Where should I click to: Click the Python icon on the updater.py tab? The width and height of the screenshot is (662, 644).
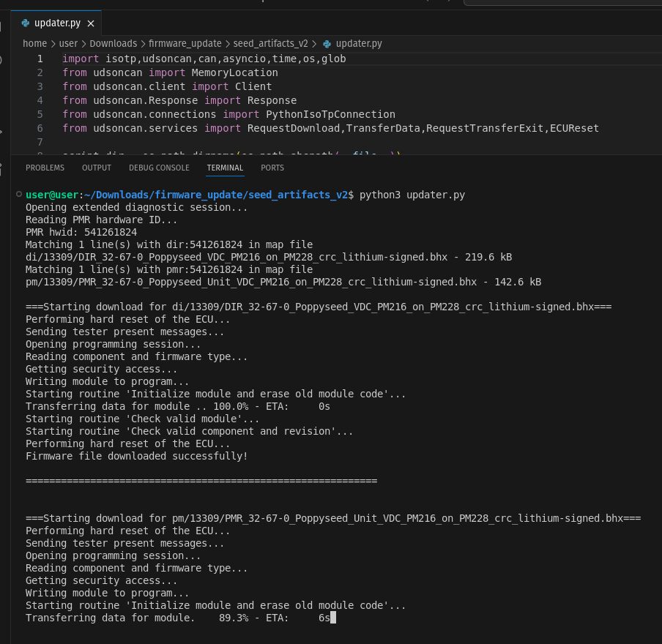26,23
